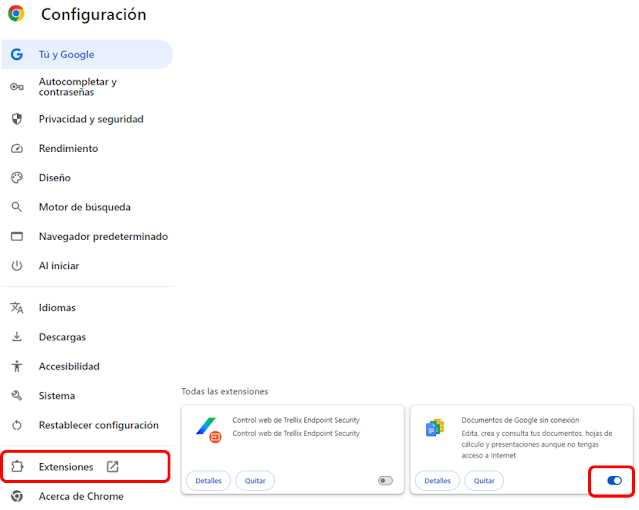Screen dimensions: 639x510
Task: Click the Acerca de Chrome icon
Action: coord(17,496)
